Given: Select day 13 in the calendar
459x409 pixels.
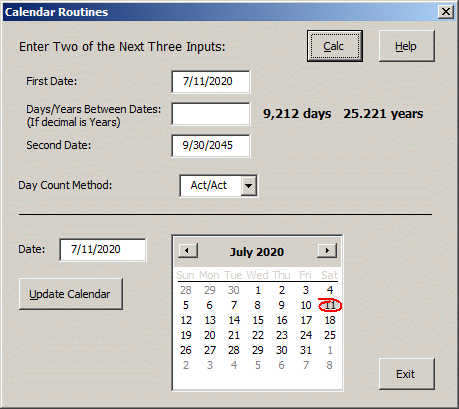Looking at the screenshot, I should coord(210,320).
